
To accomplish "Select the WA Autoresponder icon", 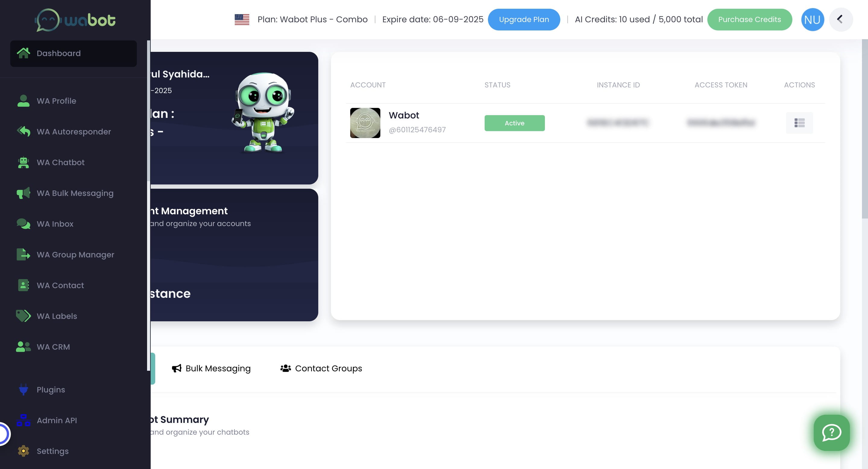I will click(x=23, y=131).
